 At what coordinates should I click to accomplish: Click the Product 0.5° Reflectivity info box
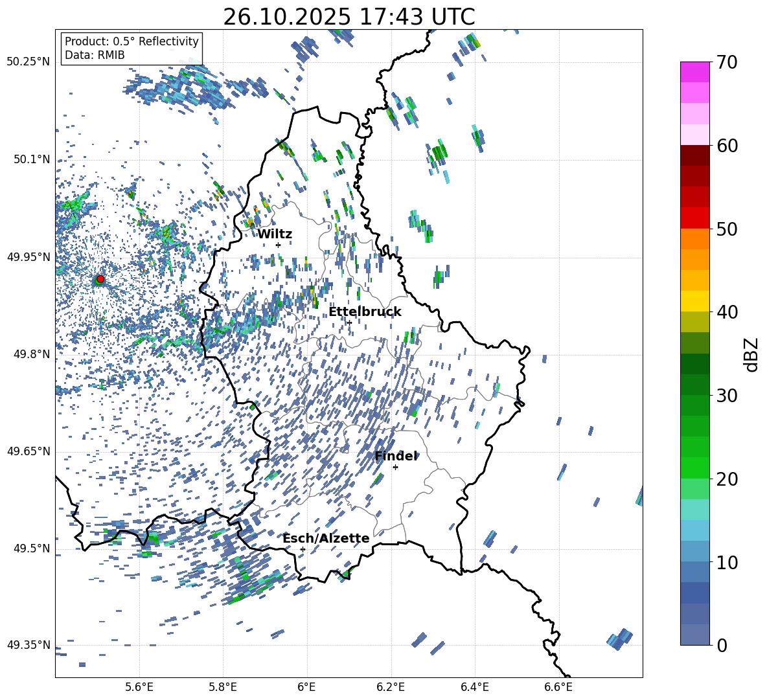[x=132, y=49]
